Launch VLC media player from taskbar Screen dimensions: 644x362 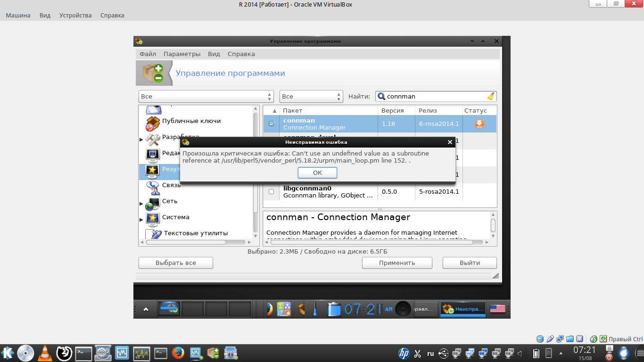[x=45, y=353]
